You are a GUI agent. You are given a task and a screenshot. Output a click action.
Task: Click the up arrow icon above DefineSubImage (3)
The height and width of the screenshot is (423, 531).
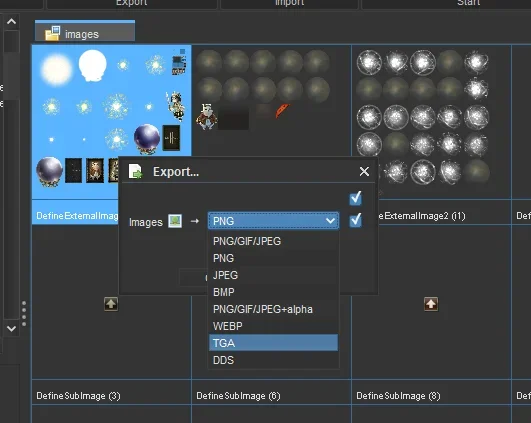coord(111,304)
